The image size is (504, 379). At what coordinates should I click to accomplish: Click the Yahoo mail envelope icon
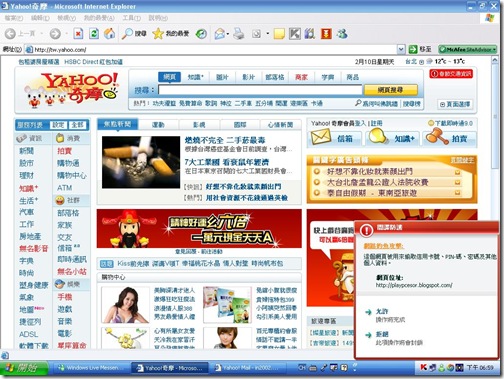click(x=320, y=137)
